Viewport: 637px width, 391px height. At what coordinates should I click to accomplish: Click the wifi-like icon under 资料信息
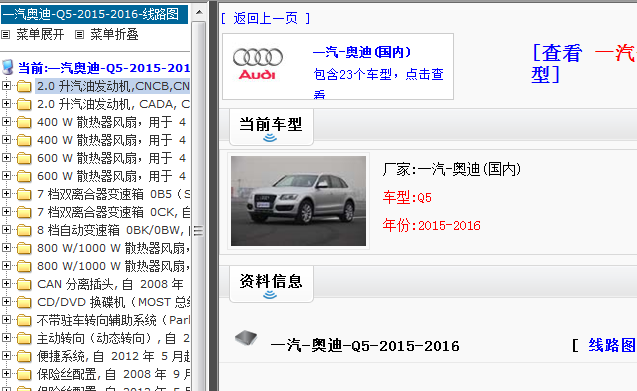pyautogui.click(x=270, y=295)
